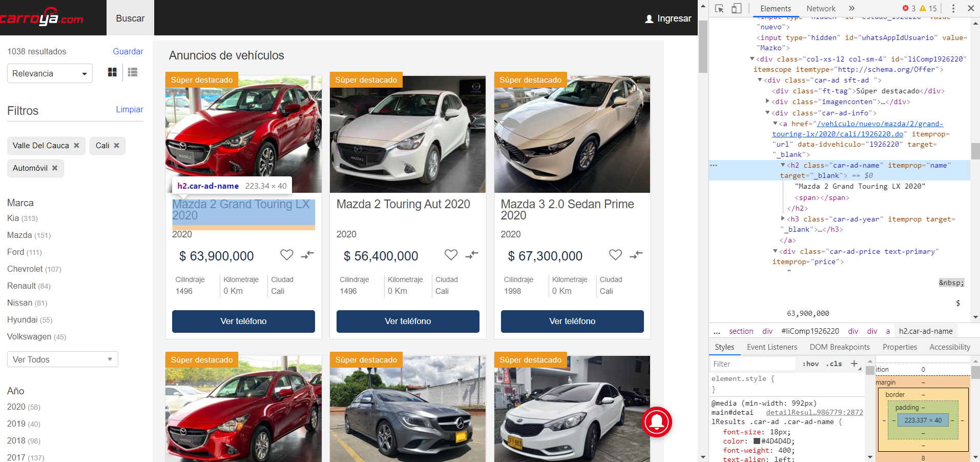Viewport: 980px width, 462px height.
Task: Favorite the Mazda 3 2.0 Sedan Prime
Action: click(x=615, y=255)
